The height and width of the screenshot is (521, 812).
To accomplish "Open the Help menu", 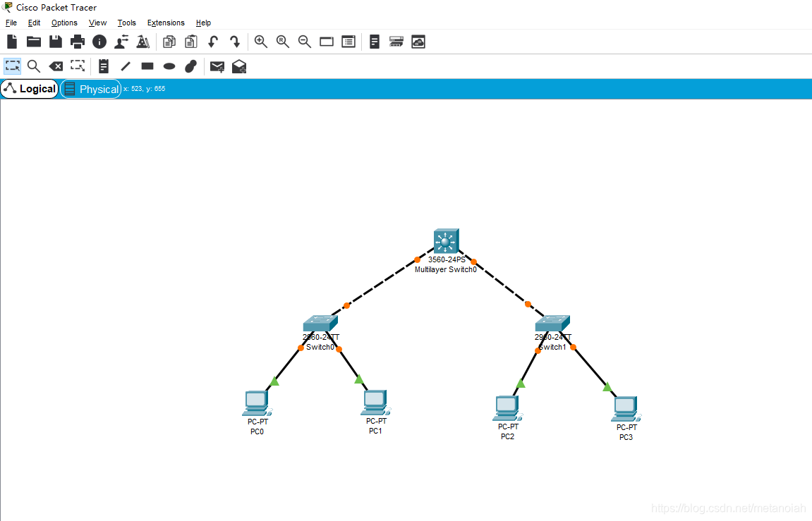I will [203, 23].
